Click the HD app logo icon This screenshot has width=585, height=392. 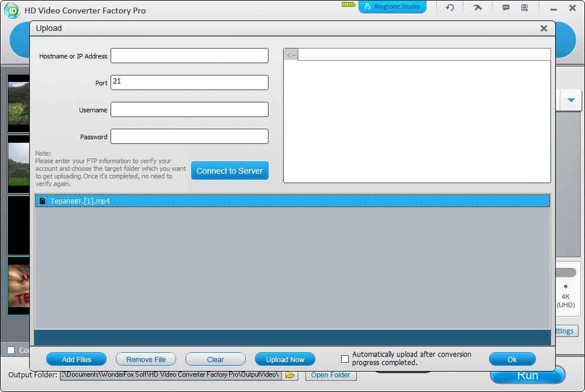(x=11, y=10)
